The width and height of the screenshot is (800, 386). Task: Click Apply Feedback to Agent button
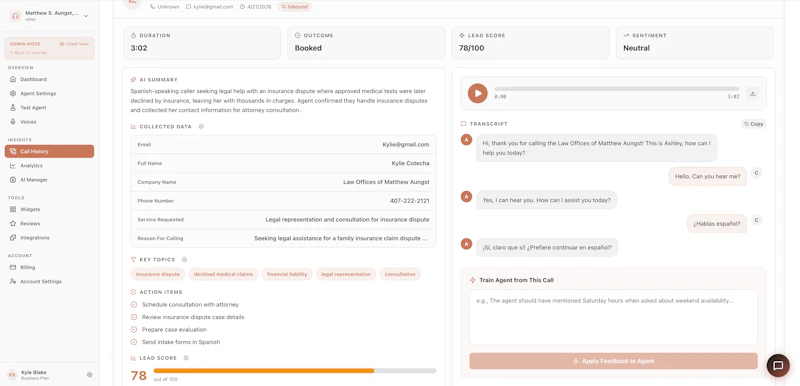tap(613, 361)
